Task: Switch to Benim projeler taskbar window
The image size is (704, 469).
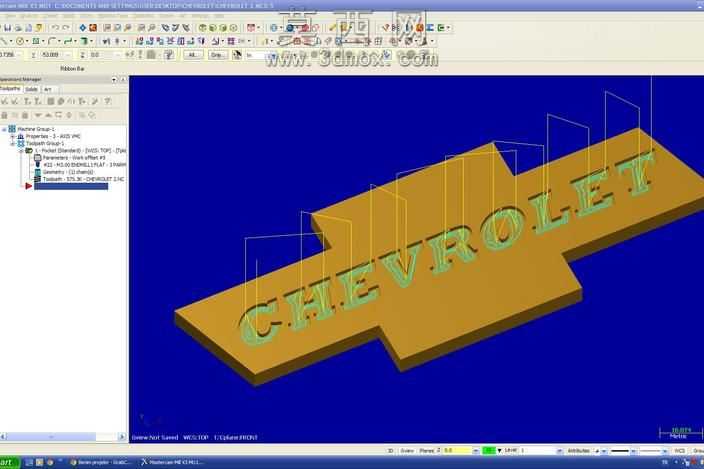Action: 101,462
